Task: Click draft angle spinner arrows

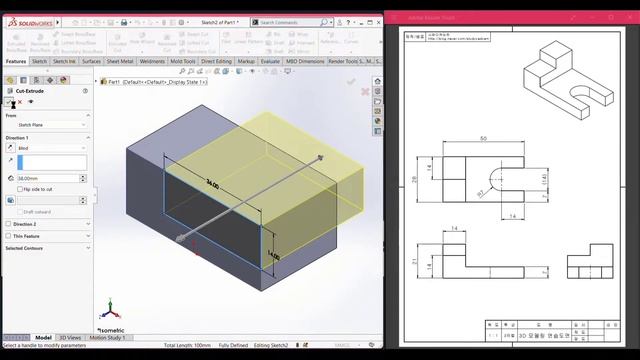Action: (83, 200)
